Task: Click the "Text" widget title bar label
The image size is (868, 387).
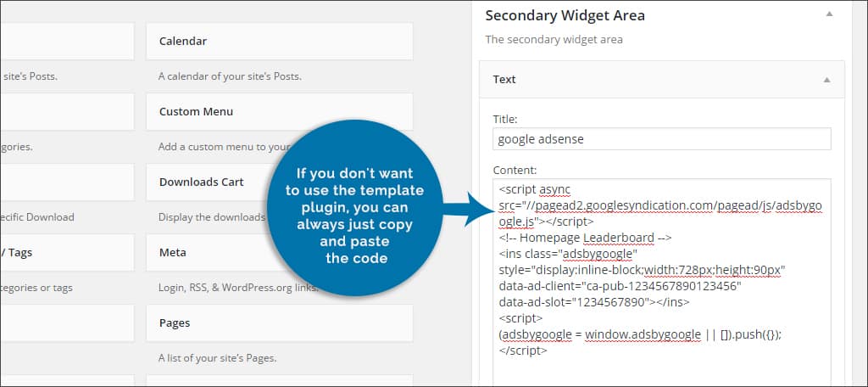Action: pyautogui.click(x=504, y=79)
